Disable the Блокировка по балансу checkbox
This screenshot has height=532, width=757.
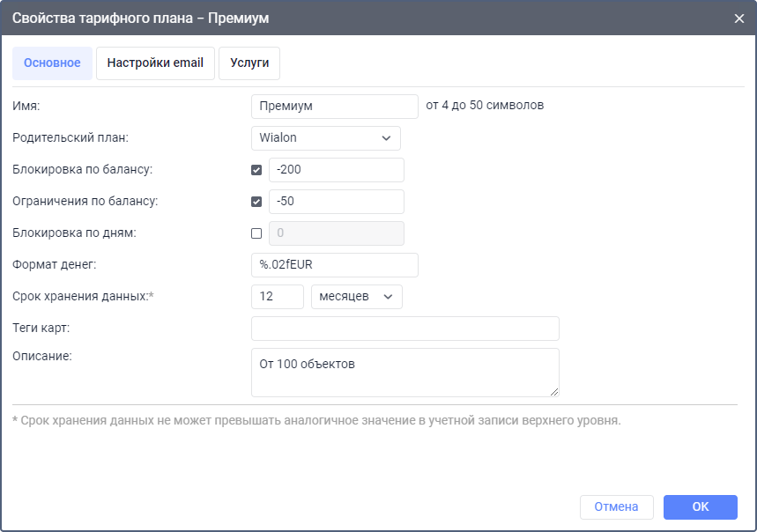[x=256, y=170]
